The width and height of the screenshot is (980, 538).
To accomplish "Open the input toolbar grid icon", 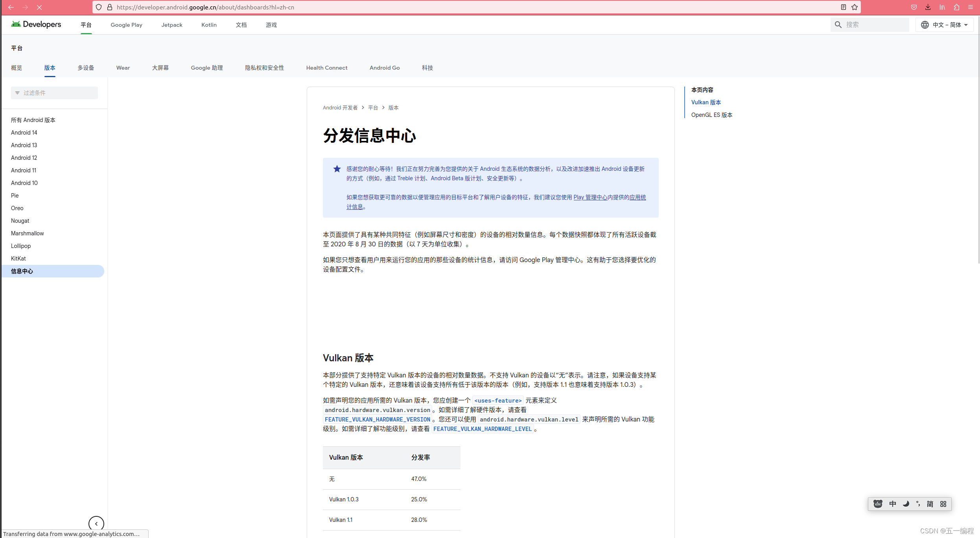I will 943,504.
